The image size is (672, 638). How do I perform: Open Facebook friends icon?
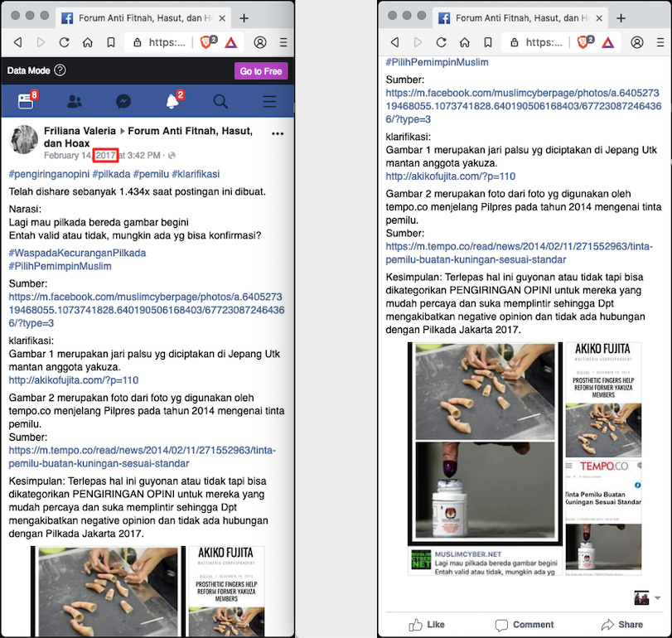75,102
